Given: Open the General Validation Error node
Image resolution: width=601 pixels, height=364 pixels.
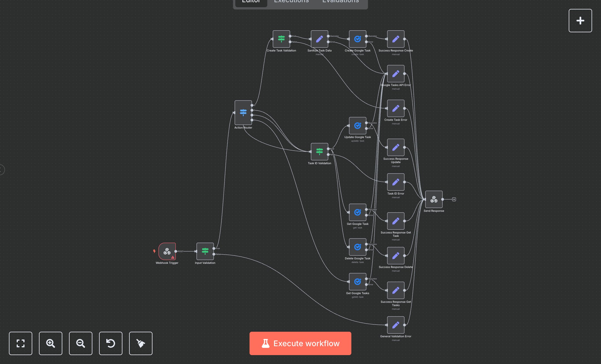Looking at the screenshot, I should pos(396,325).
